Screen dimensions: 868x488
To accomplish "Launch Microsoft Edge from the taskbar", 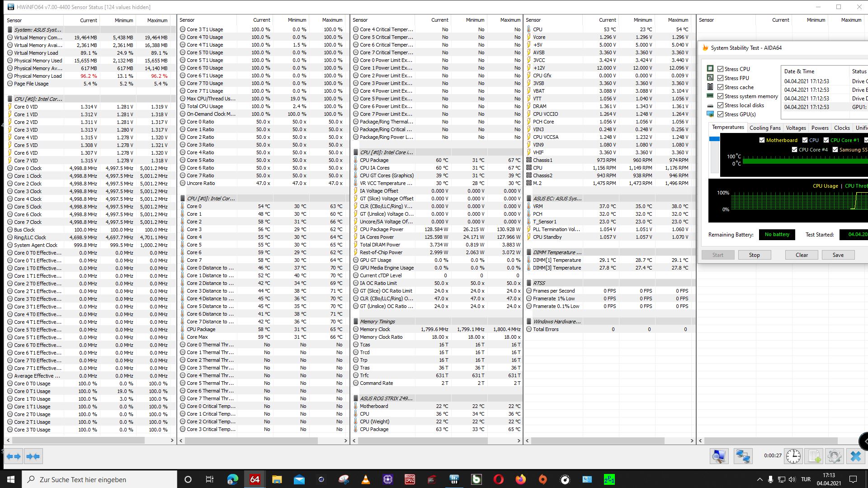I will [x=232, y=479].
